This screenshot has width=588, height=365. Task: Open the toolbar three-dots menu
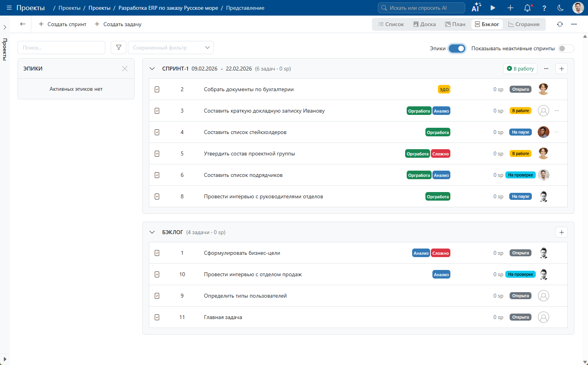coord(574,24)
